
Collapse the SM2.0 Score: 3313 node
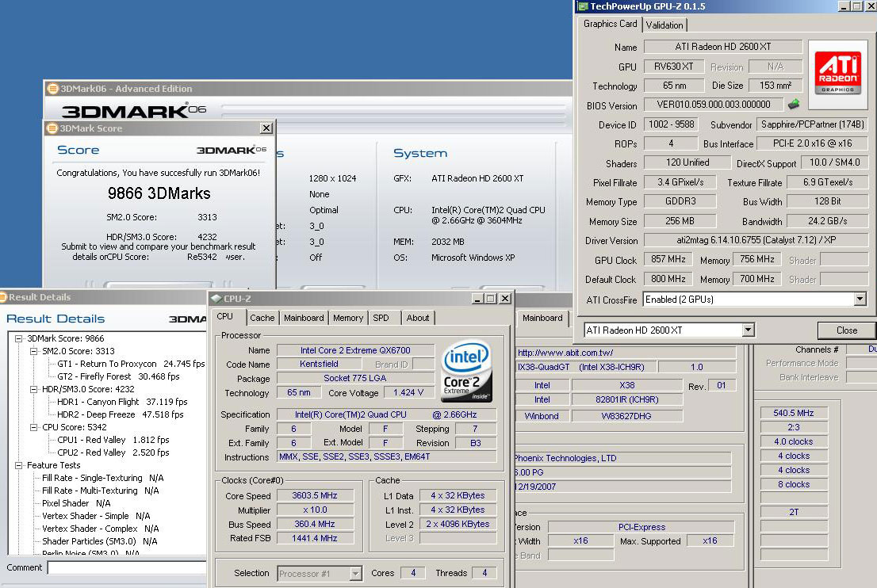point(33,351)
